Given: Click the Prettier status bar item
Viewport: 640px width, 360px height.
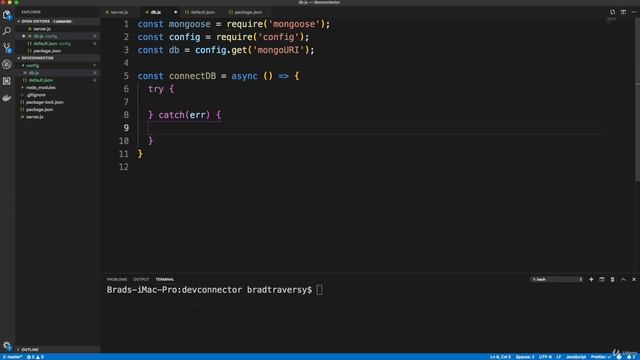Looking at the screenshot, I should point(601,357).
